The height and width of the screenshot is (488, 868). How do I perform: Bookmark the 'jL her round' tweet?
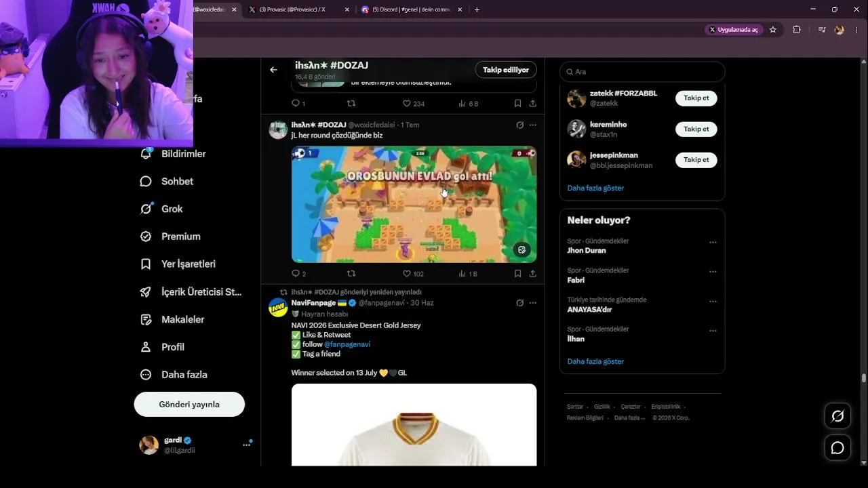point(517,274)
